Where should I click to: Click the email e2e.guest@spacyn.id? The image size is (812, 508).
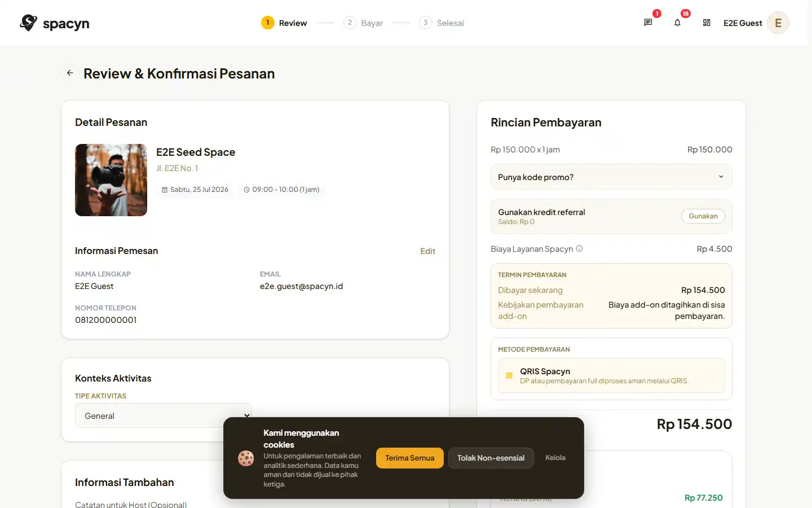[x=301, y=286]
